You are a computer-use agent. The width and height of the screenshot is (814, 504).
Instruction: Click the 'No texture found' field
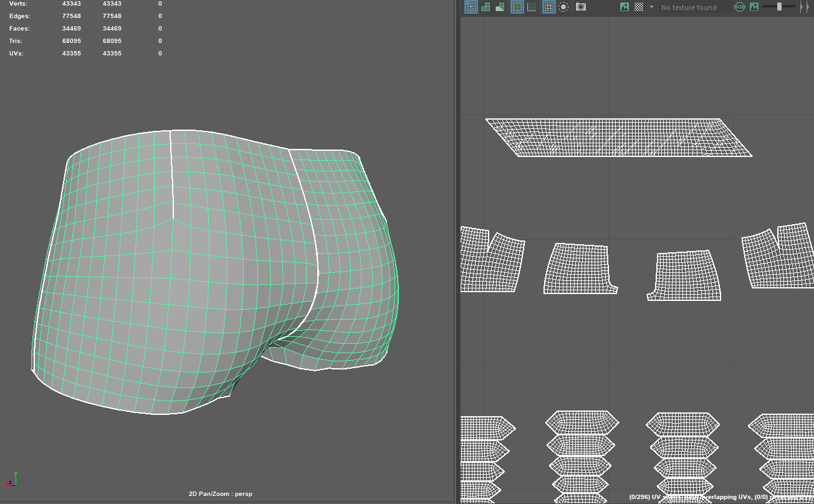coord(692,7)
